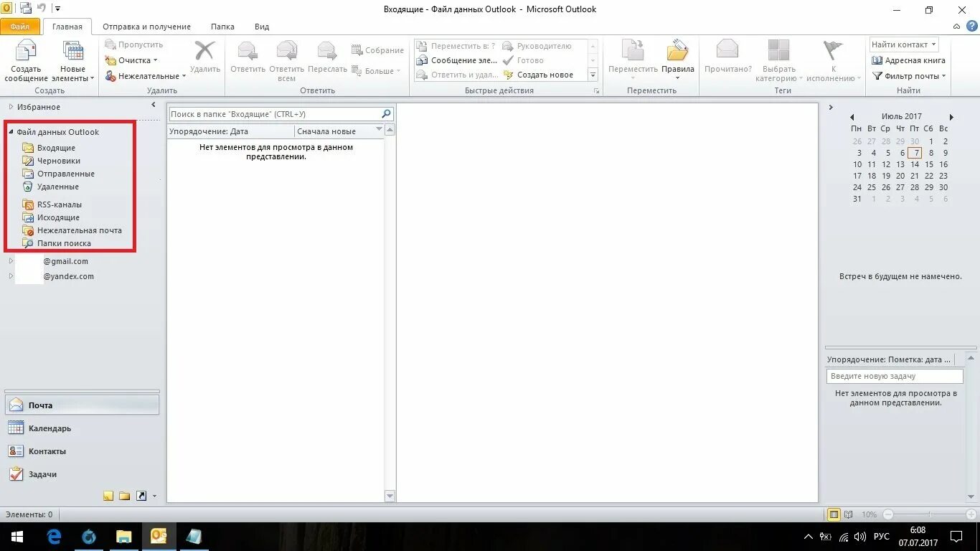The height and width of the screenshot is (551, 980).
Task: Click the Shortcuts icon in navigation bottom
Action: click(141, 496)
